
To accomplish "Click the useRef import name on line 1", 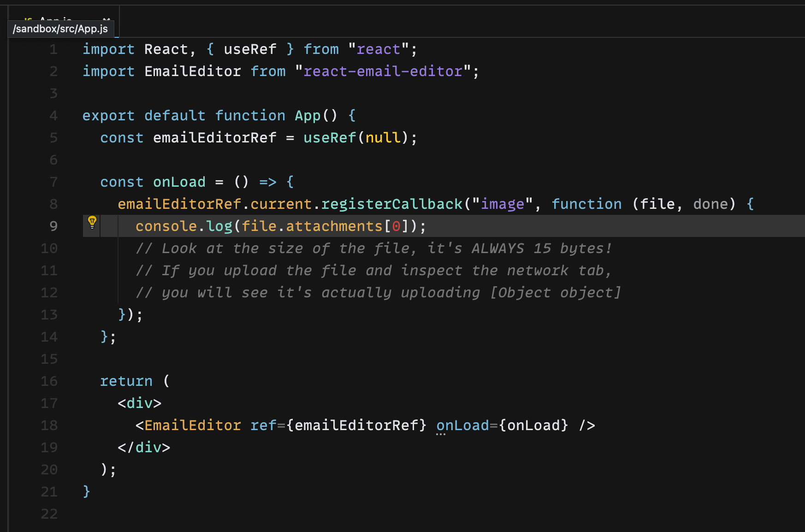I will (250, 49).
